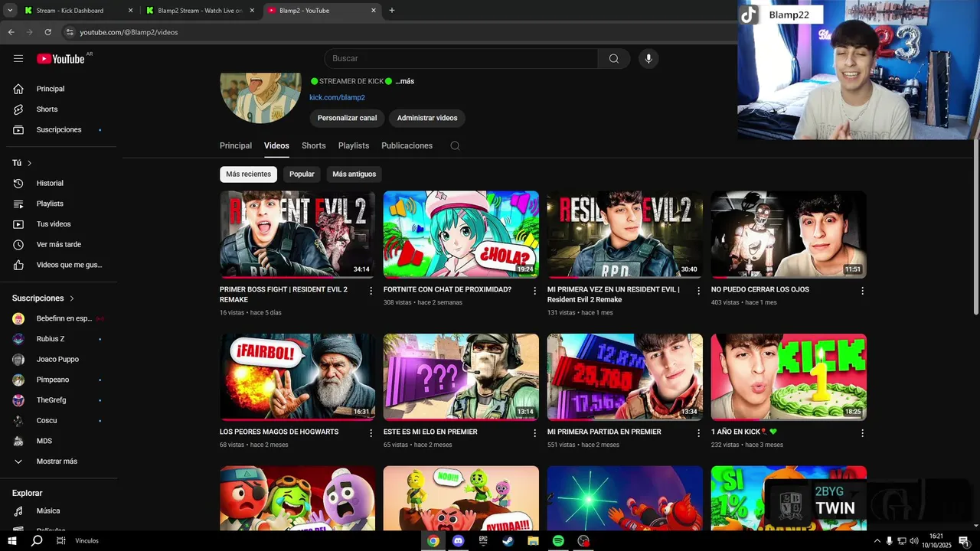Switch to Playlists channel tab

pyautogui.click(x=354, y=145)
